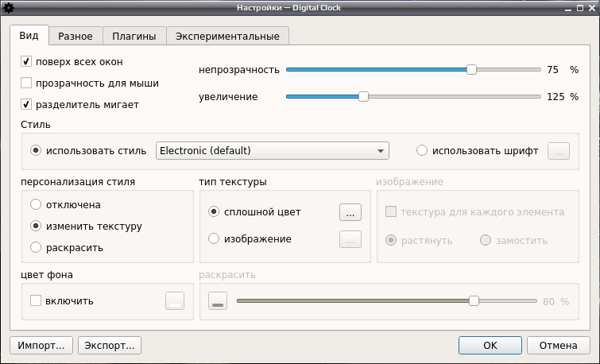Select отключена personalization option
This screenshot has height=364, width=600.
[36, 204]
